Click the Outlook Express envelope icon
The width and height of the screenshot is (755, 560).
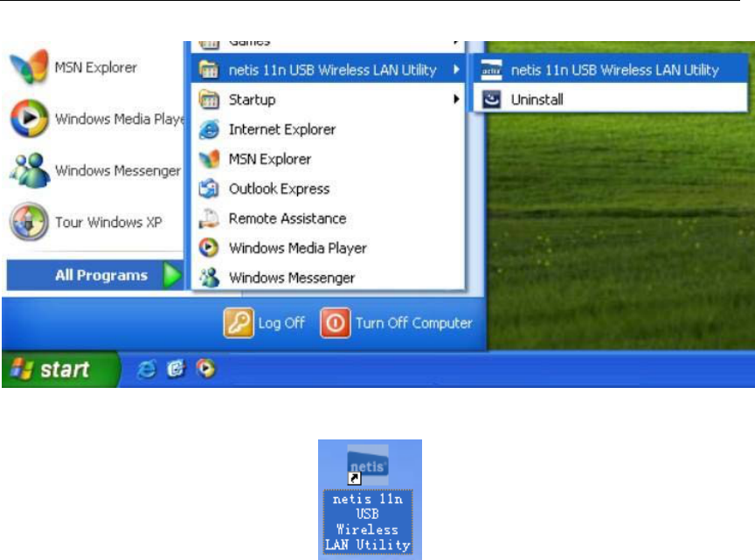coord(209,189)
